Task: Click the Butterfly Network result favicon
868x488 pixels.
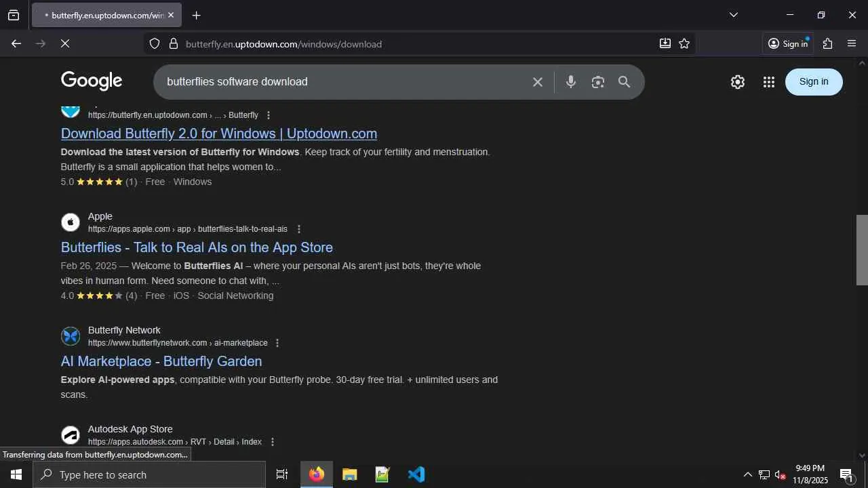Action: 71,336
